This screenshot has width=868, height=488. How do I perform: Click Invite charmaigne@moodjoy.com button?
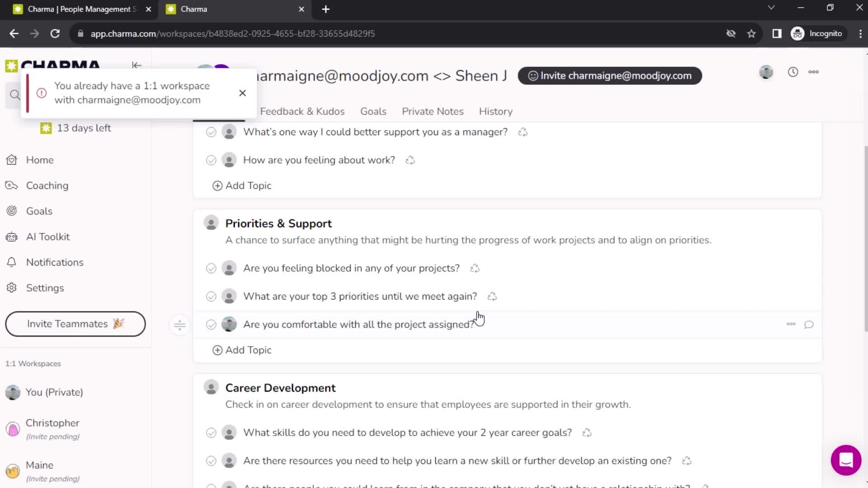610,75
